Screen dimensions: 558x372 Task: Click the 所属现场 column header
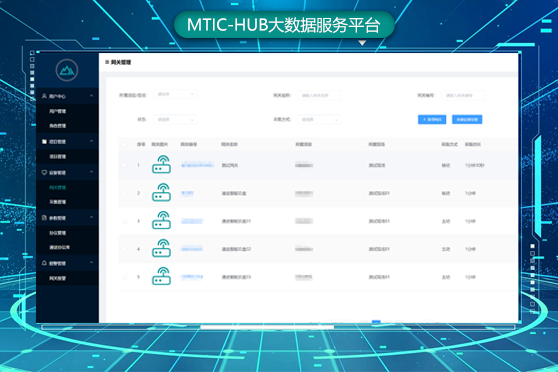tap(377, 144)
